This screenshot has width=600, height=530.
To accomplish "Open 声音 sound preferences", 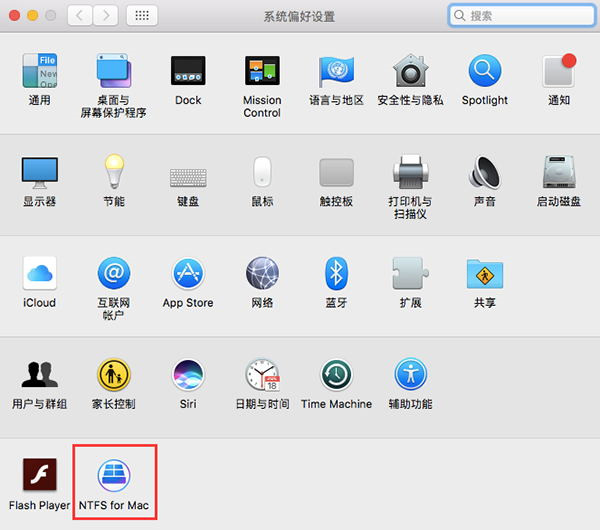I will click(484, 173).
